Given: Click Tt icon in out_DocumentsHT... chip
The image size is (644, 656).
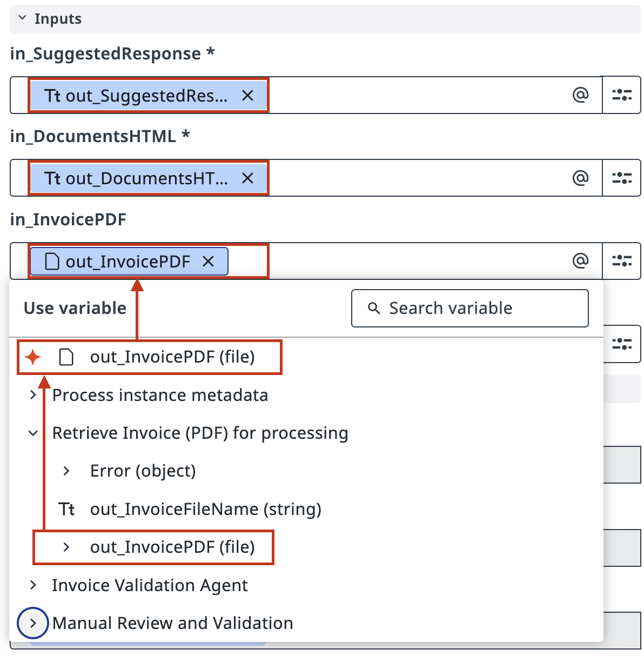Looking at the screenshot, I should [x=52, y=178].
